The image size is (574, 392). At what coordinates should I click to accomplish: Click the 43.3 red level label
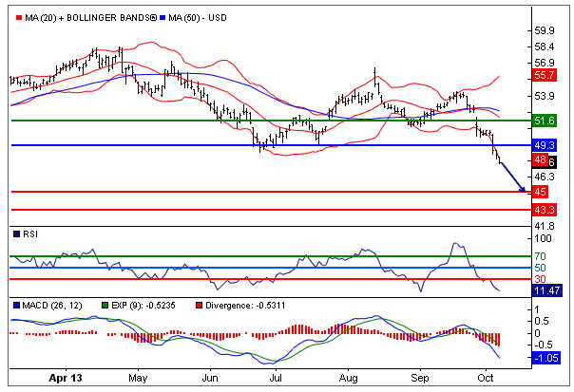tap(545, 210)
